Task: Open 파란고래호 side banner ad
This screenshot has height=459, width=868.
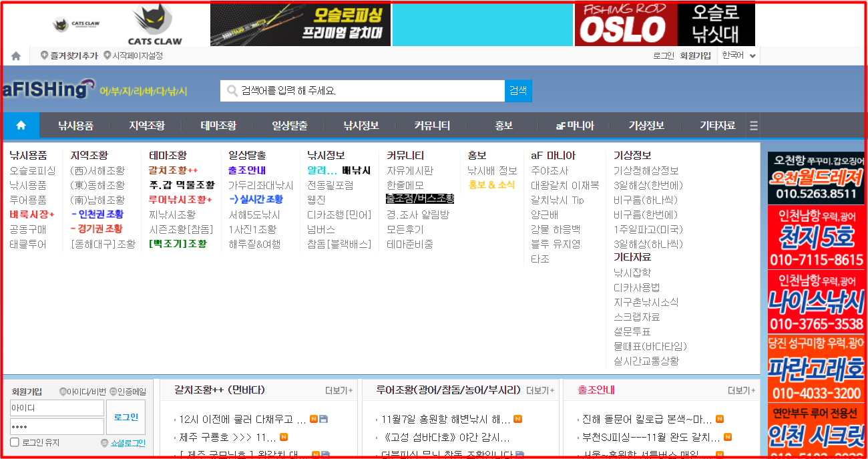Action: point(816,367)
